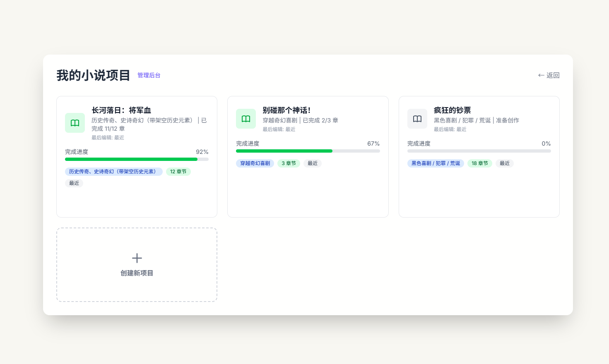
Task: Click the 最近 badge on 别碰那个神话! card
Action: (312, 163)
